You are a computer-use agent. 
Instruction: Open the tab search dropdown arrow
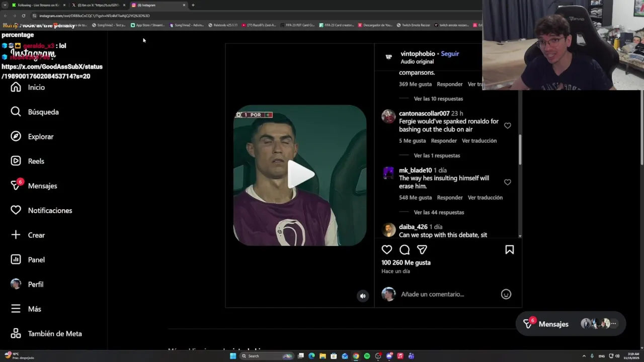[5, 5]
